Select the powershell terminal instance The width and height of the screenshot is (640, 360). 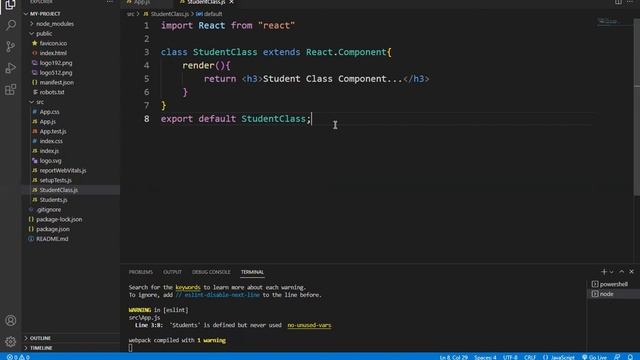[613, 284]
